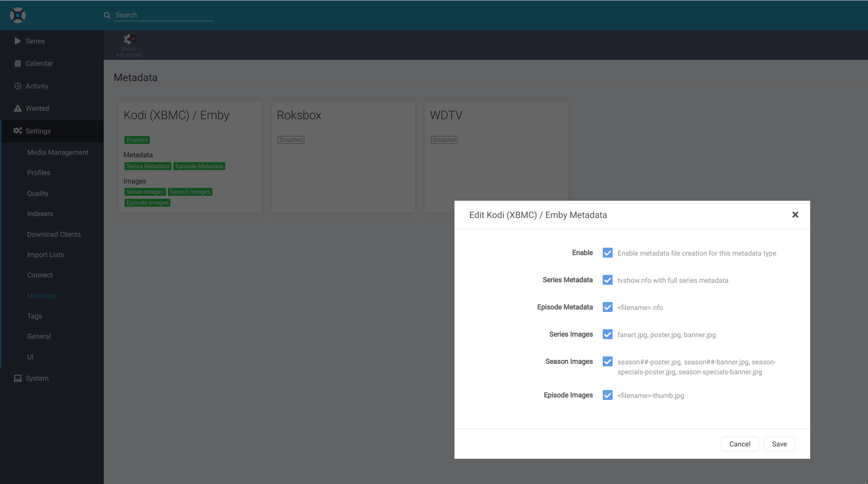Open Series via its play icon
Image resolution: width=868 pixels, height=484 pixels.
click(x=18, y=41)
